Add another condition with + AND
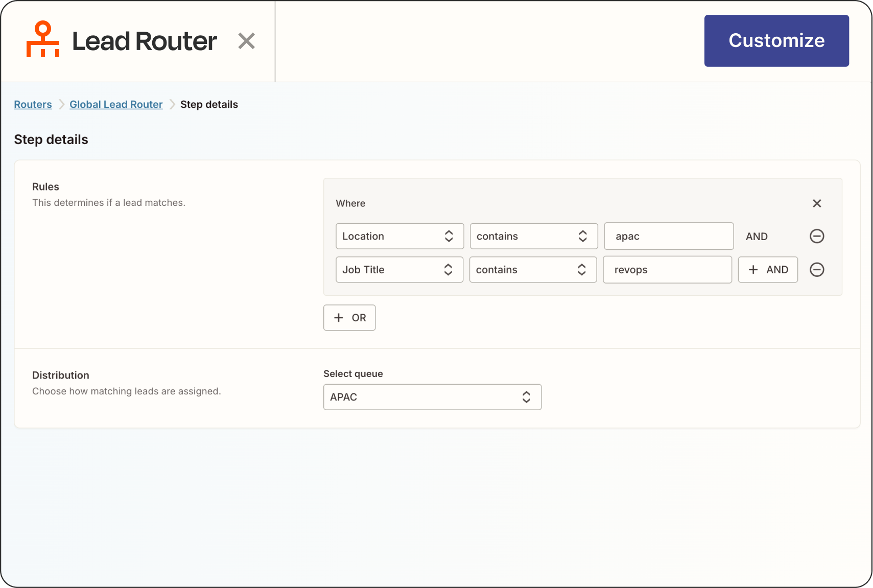The image size is (873, 588). point(767,270)
